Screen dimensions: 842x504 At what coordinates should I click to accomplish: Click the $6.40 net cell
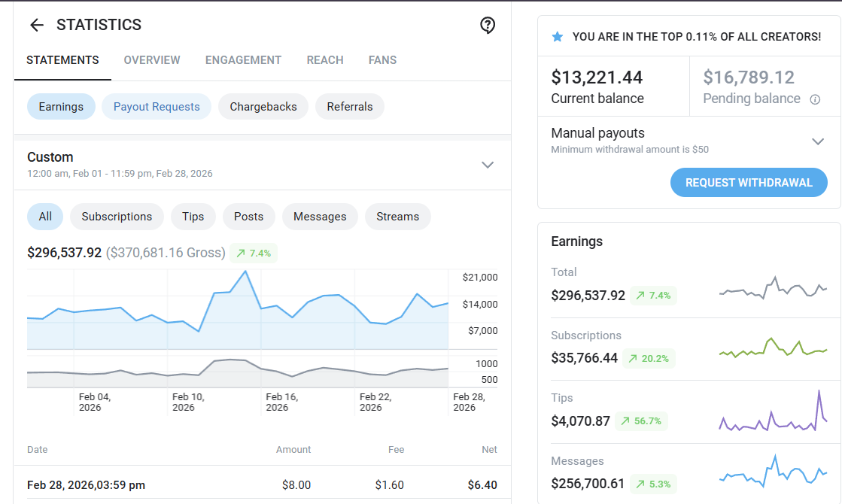(482, 485)
